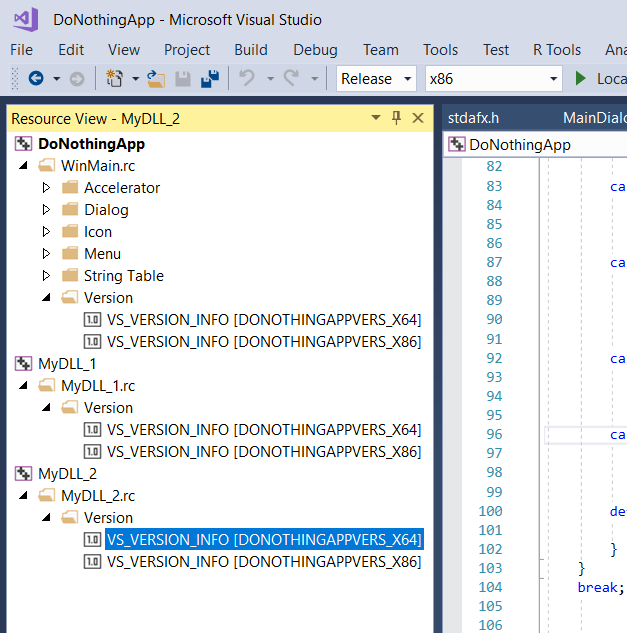Click the Save floppy disk icon
The height and width of the screenshot is (633, 627).
[183, 79]
